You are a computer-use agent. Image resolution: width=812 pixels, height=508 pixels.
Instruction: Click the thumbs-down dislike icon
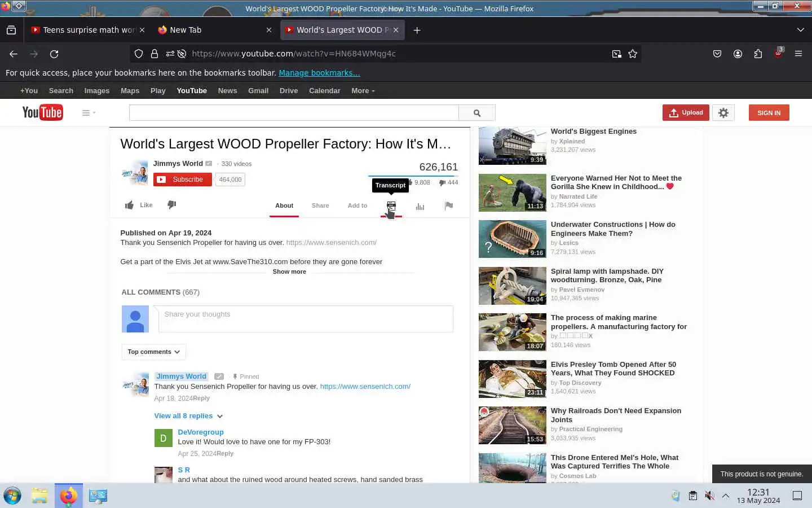172,204
